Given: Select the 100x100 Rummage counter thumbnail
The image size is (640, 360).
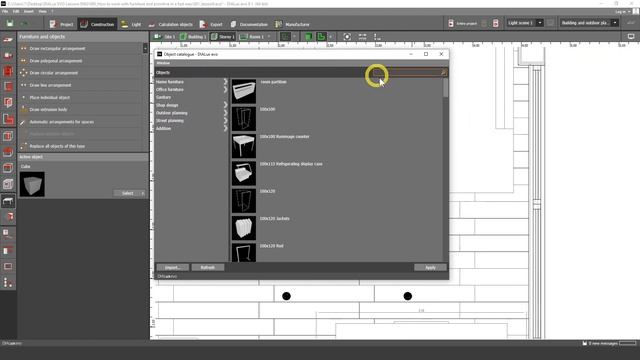Looking at the screenshot, I should 244,146.
